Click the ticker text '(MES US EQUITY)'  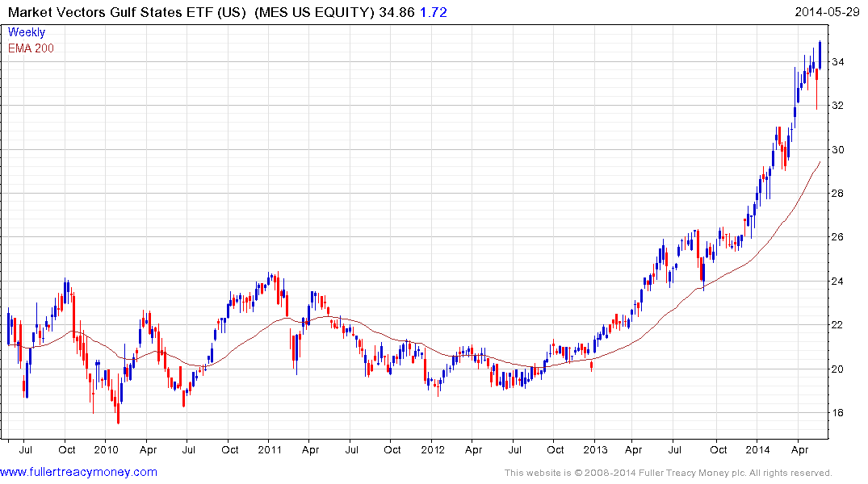click(x=314, y=11)
